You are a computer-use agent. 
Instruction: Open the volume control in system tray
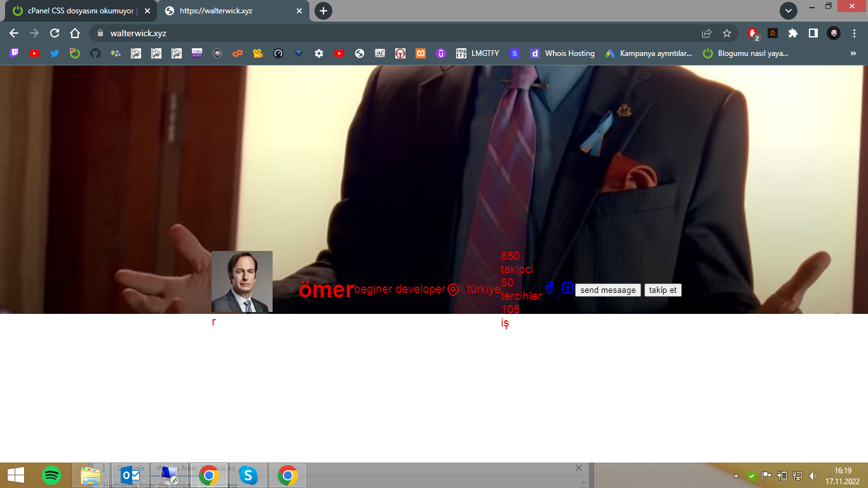(x=813, y=475)
